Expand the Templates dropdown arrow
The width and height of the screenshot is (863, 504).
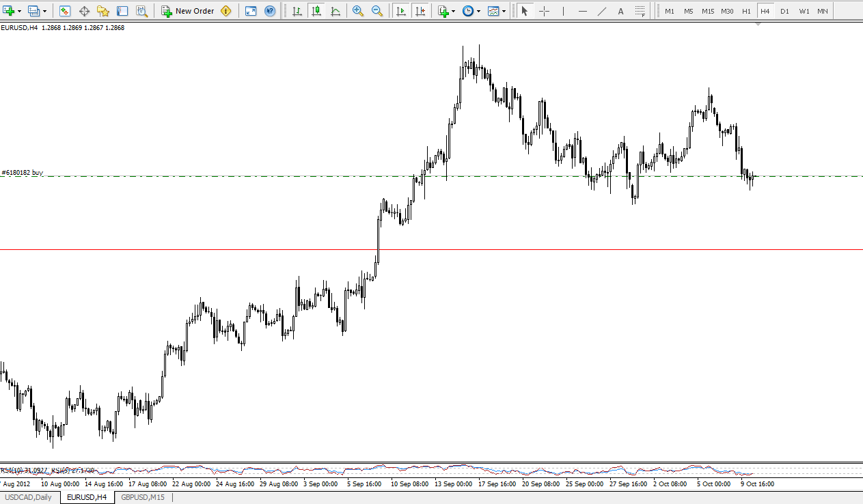point(504,11)
